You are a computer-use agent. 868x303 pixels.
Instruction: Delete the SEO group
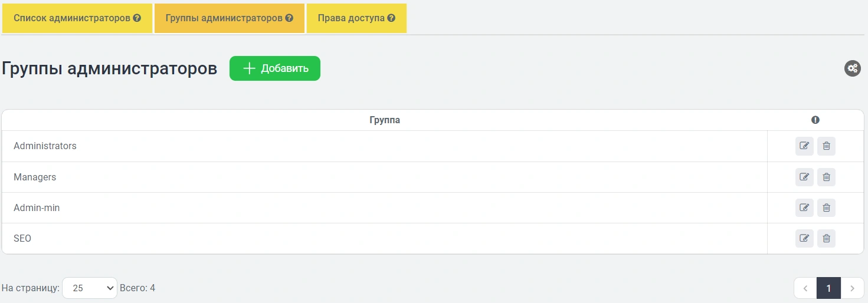click(826, 238)
